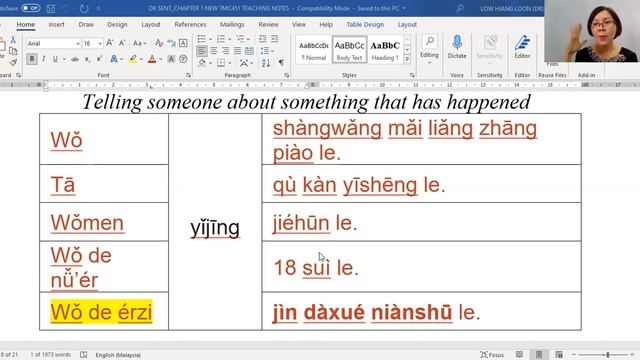This screenshot has height=360, width=640.
Task: Click the Shading paint bucket icon
Action: [202, 63]
